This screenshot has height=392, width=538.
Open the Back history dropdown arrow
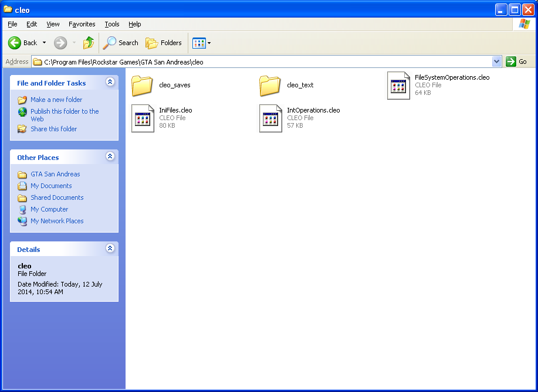[x=44, y=43]
